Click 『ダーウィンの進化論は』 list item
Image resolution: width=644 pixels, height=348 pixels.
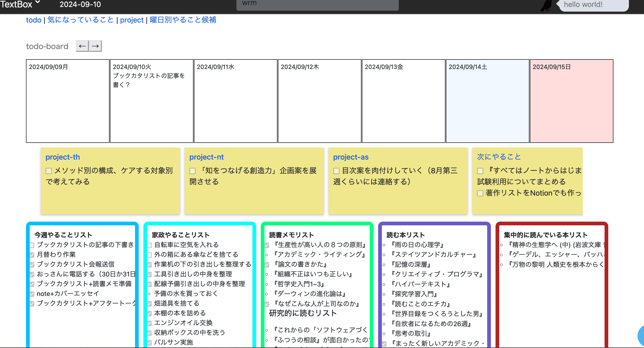click(310, 294)
